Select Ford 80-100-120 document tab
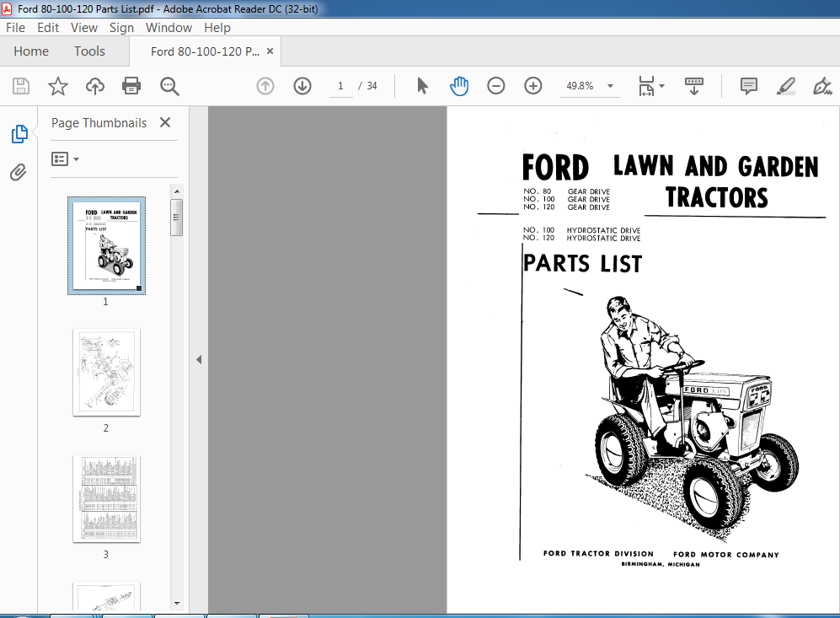The height and width of the screenshot is (618, 840). tap(205, 51)
